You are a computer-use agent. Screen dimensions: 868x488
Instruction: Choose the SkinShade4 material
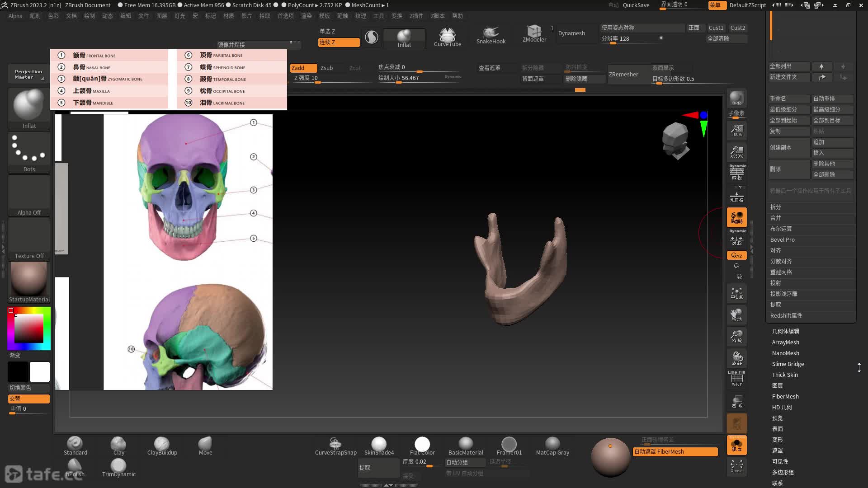[x=379, y=446]
